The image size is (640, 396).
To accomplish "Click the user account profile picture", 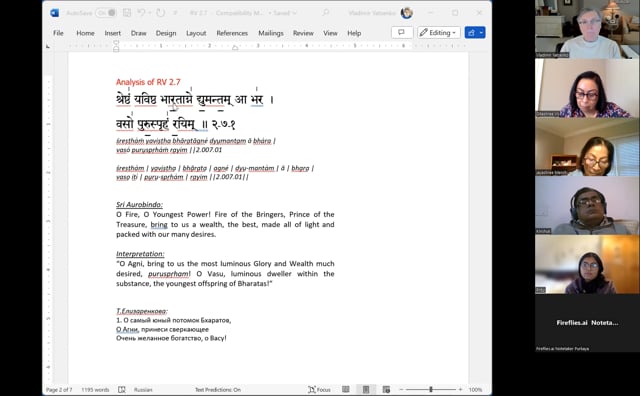I will 407,13.
